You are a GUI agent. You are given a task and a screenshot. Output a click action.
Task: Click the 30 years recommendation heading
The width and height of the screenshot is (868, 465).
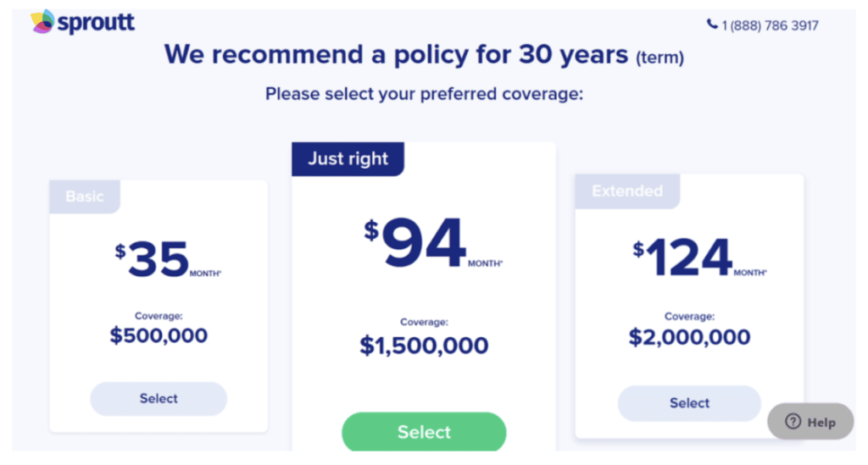click(x=424, y=55)
